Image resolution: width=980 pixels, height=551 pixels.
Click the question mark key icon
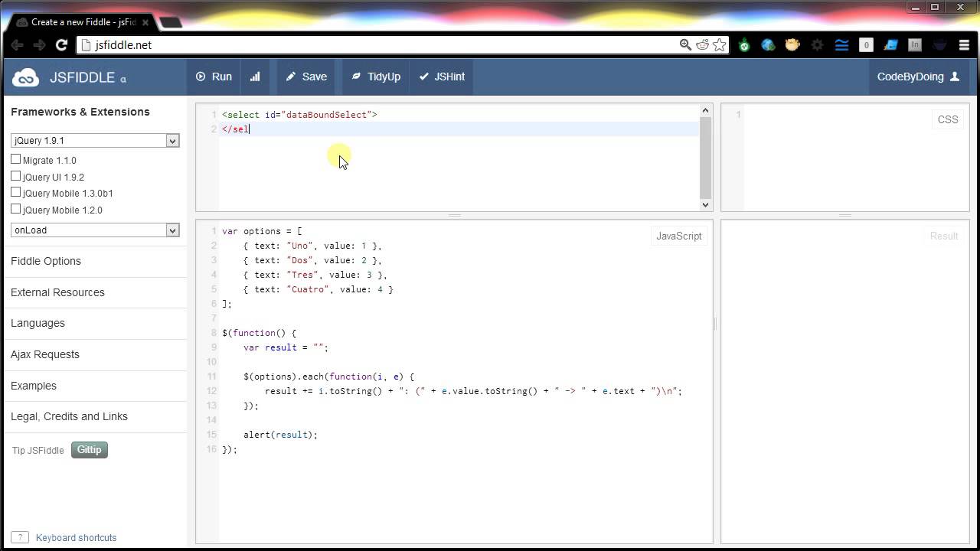pyautogui.click(x=20, y=538)
